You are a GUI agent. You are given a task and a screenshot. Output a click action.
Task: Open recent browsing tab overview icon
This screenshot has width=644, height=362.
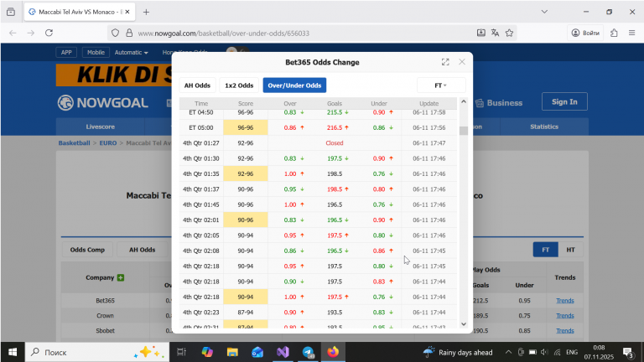[11, 12]
